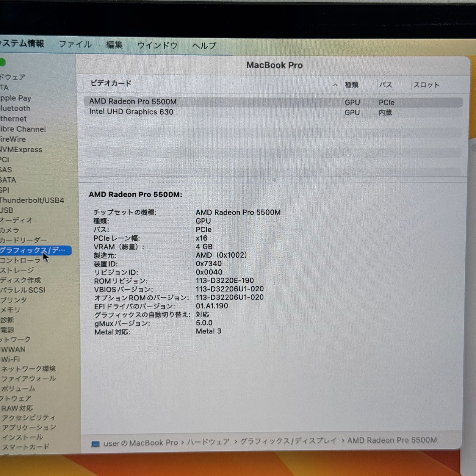The image size is (476, 476).
Task: Select Thunderbolt/USB4 in sidebar
Action: 32,200
